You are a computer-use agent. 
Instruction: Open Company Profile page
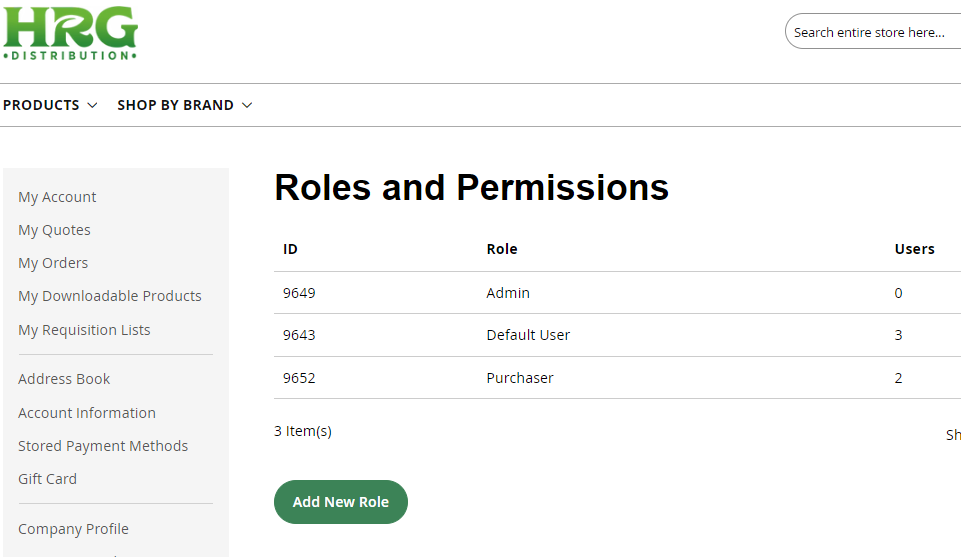click(73, 529)
